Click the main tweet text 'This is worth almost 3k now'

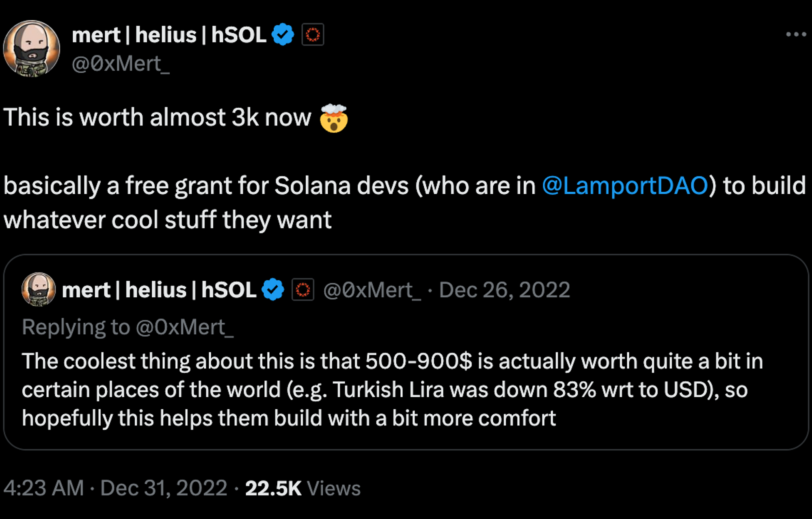(157, 118)
